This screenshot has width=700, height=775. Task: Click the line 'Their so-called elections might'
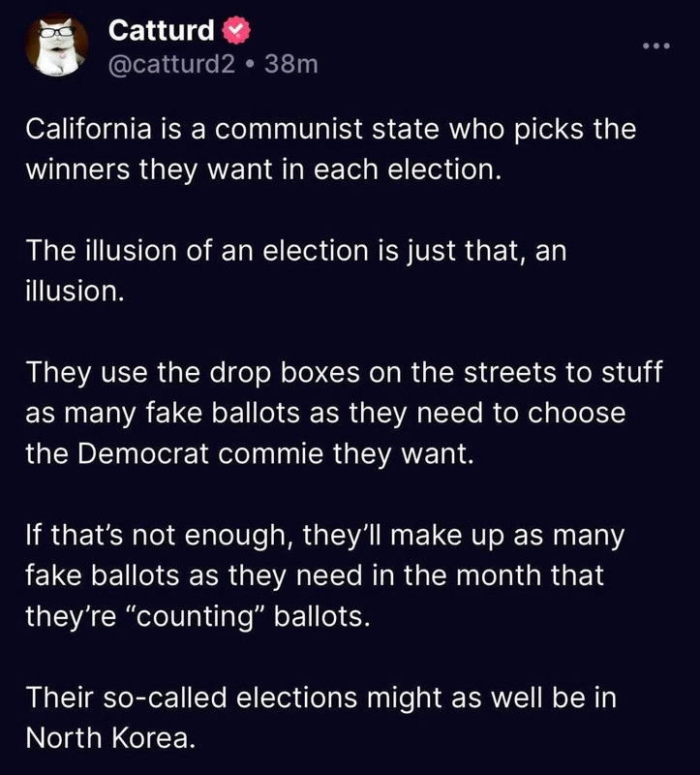(321, 697)
